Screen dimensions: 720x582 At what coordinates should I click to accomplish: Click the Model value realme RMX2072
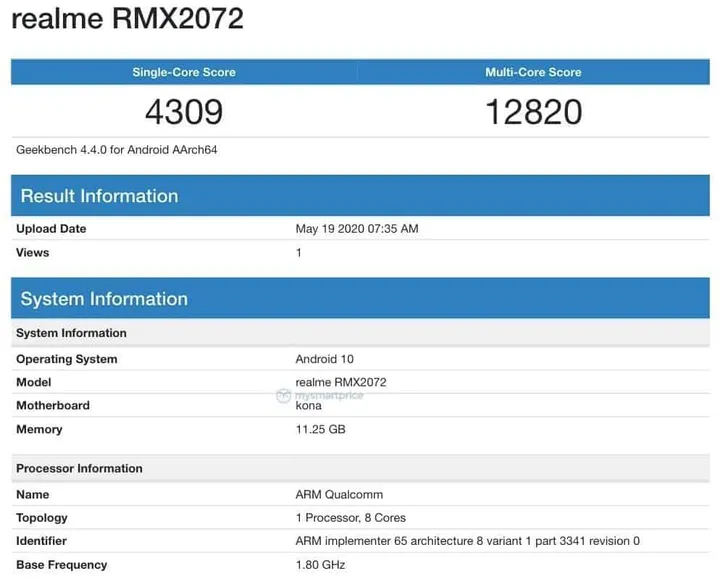pos(341,382)
